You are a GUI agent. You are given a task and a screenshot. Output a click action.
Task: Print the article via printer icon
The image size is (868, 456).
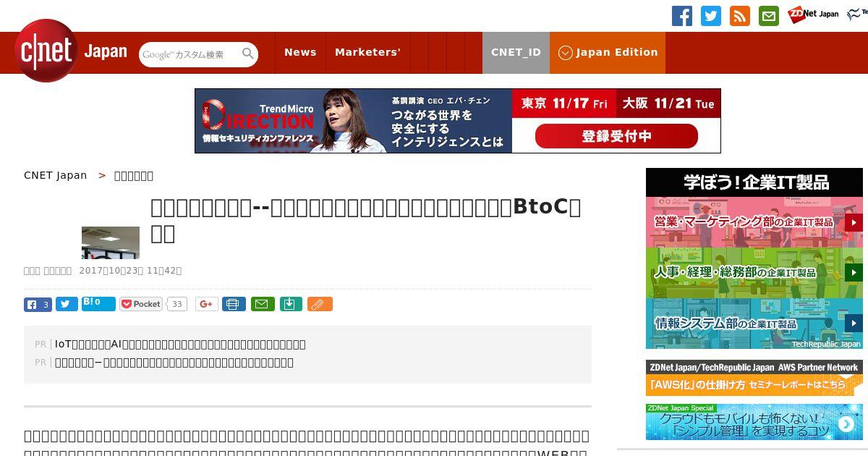coord(234,305)
